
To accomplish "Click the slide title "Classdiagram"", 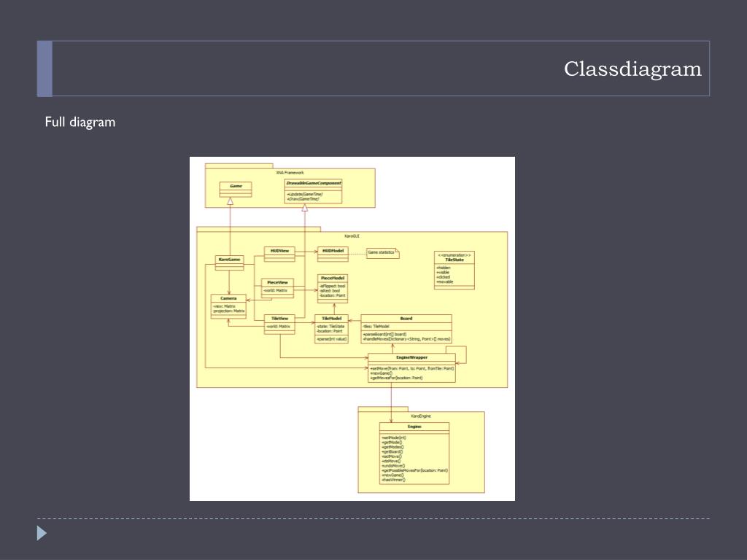I will pos(632,69).
